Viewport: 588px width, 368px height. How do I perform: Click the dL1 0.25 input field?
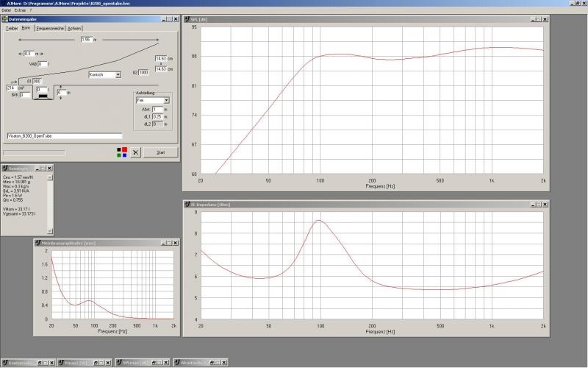(x=157, y=116)
